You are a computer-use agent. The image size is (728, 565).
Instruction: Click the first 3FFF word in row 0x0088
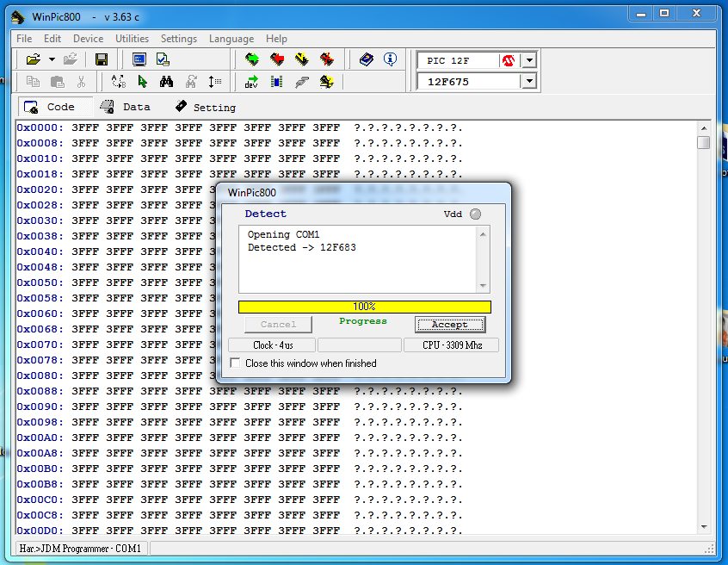coord(85,391)
